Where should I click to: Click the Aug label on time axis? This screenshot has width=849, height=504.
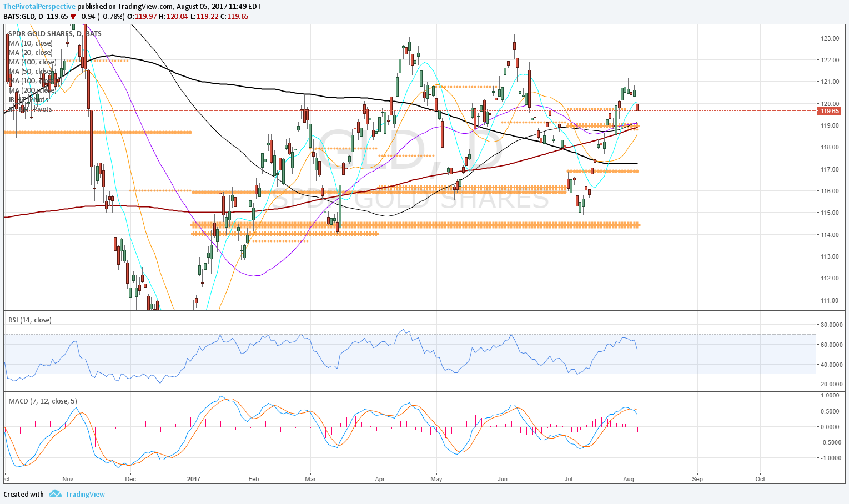(x=629, y=479)
